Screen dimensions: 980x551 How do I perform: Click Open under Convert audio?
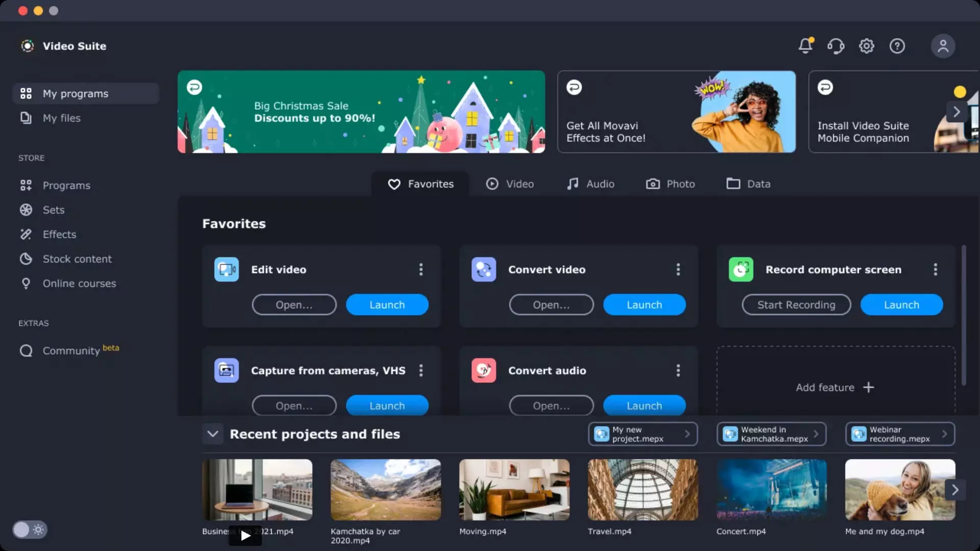coord(551,406)
